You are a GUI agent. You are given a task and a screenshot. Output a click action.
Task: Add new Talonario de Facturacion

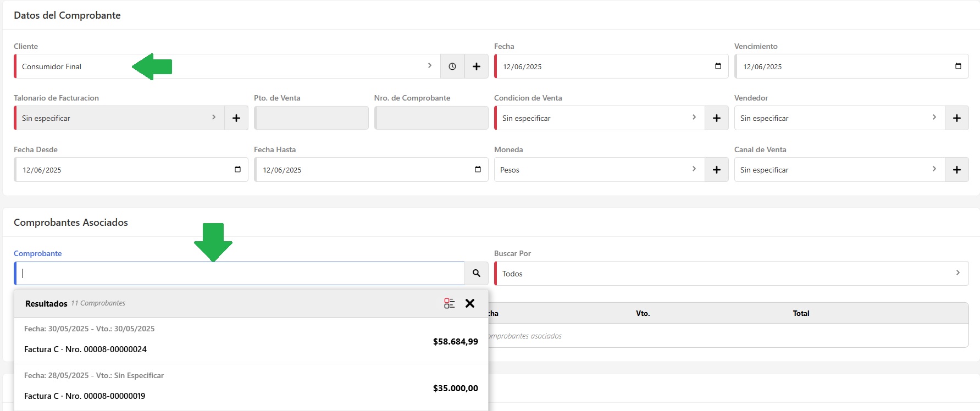point(236,118)
